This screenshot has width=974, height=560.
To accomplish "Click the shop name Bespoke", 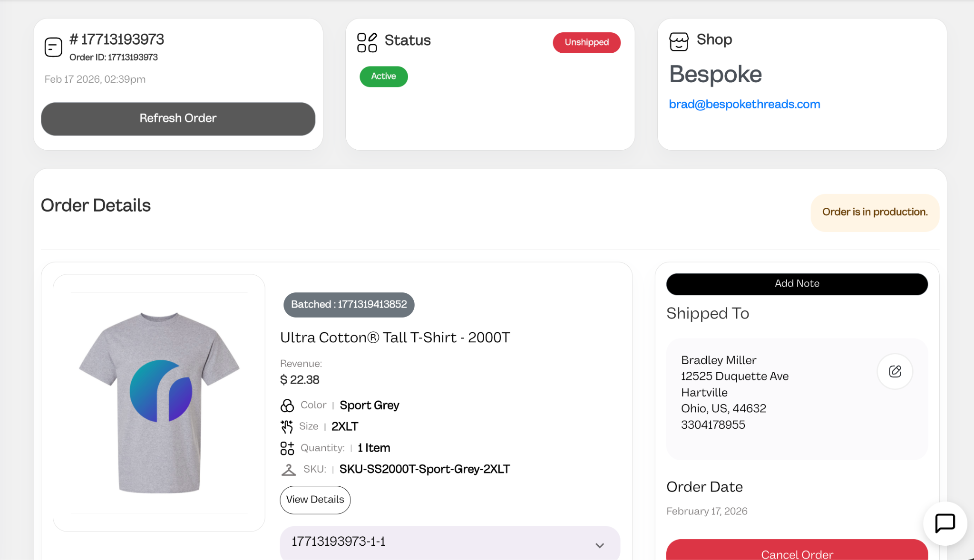I will (715, 74).
